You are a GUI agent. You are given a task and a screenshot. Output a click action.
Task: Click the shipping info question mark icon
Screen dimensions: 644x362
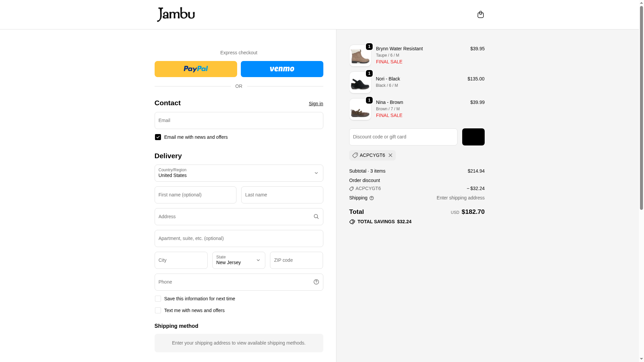point(371,198)
